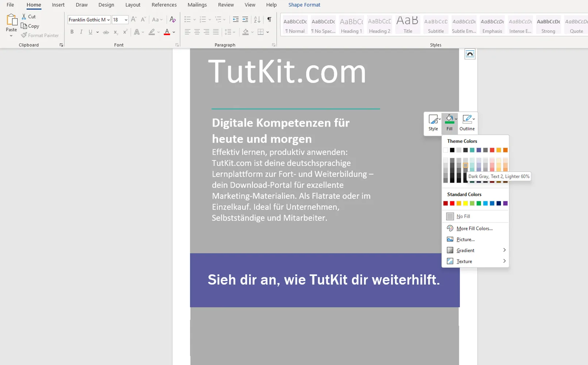Switch to the Design tab
Screen dimensions: 588x365
(106, 5)
